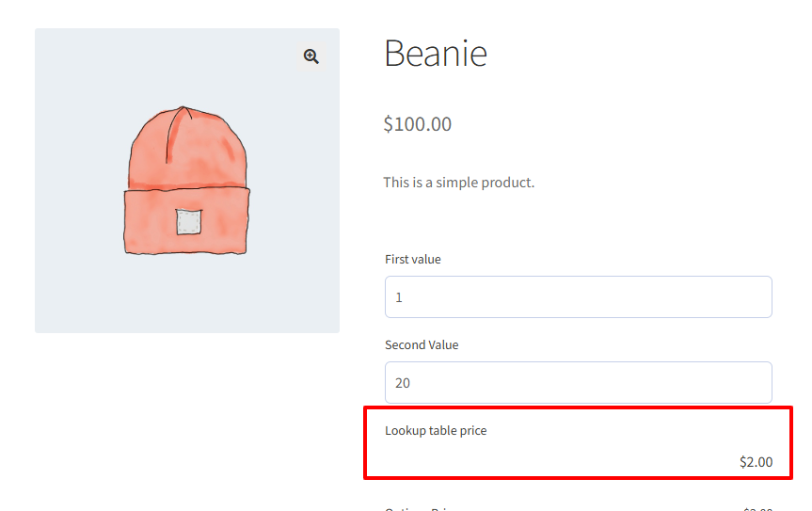Click the blank white area under the product image
Image resolution: width=812 pixels, height=511 pixels.
click(x=187, y=420)
